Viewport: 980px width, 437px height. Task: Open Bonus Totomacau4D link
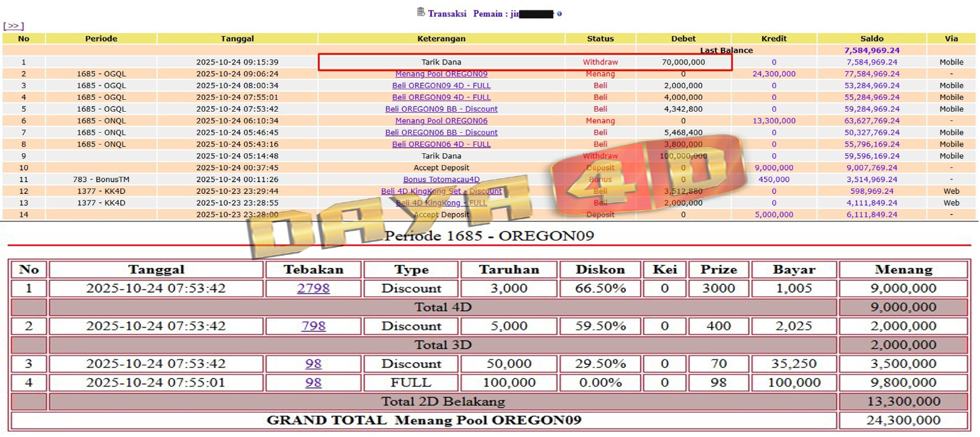click(x=441, y=179)
